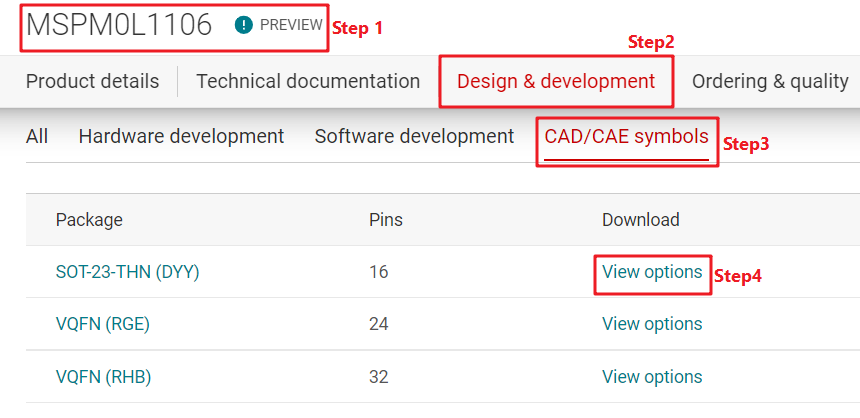View download options for 32-pin VQFN (RHB)
The width and height of the screenshot is (860, 418).
click(x=652, y=377)
